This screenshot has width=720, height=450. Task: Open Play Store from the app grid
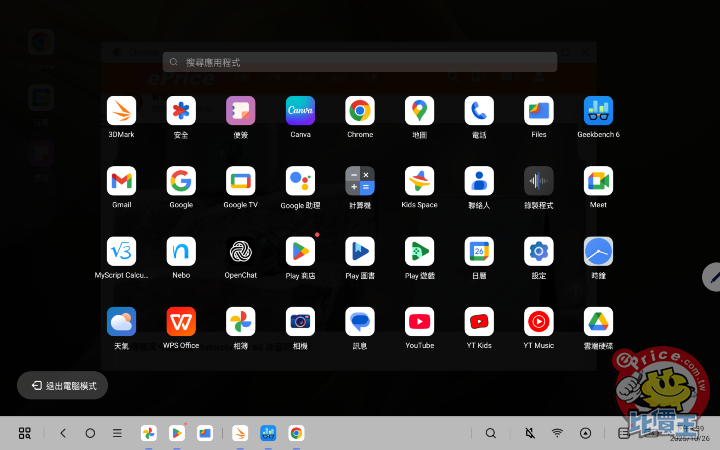pos(300,251)
